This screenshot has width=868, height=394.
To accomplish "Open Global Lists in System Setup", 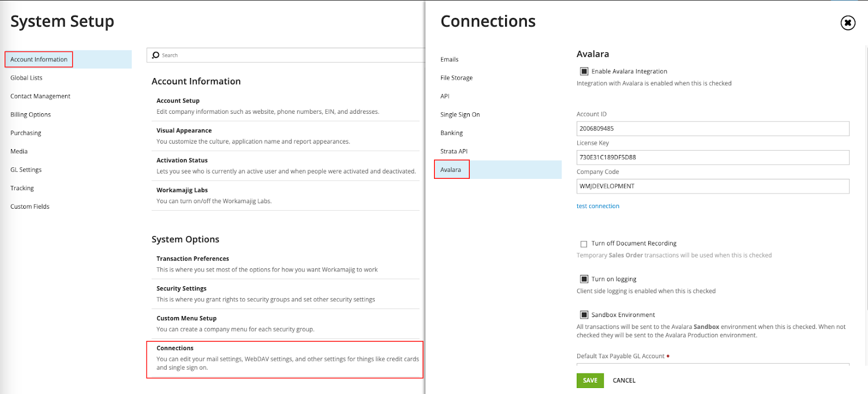I will click(x=26, y=78).
